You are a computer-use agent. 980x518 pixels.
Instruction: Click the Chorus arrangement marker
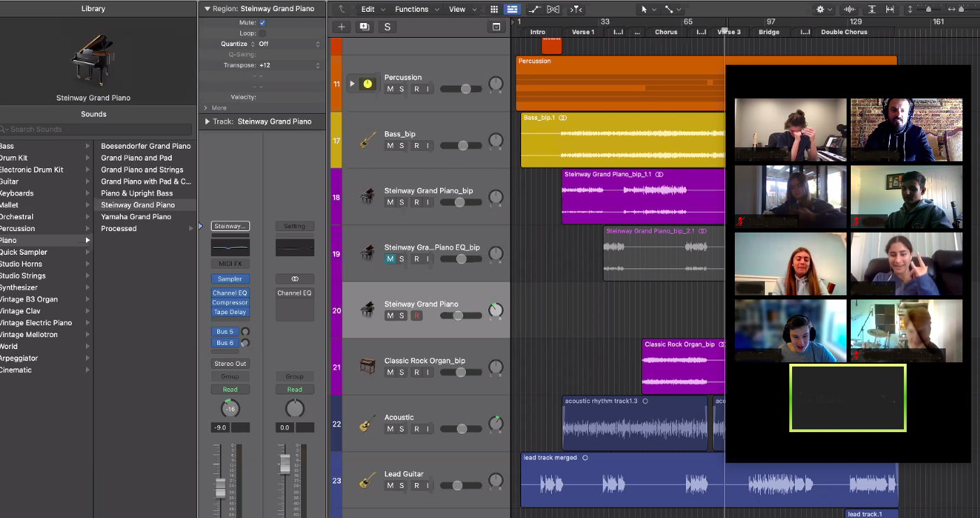point(666,32)
